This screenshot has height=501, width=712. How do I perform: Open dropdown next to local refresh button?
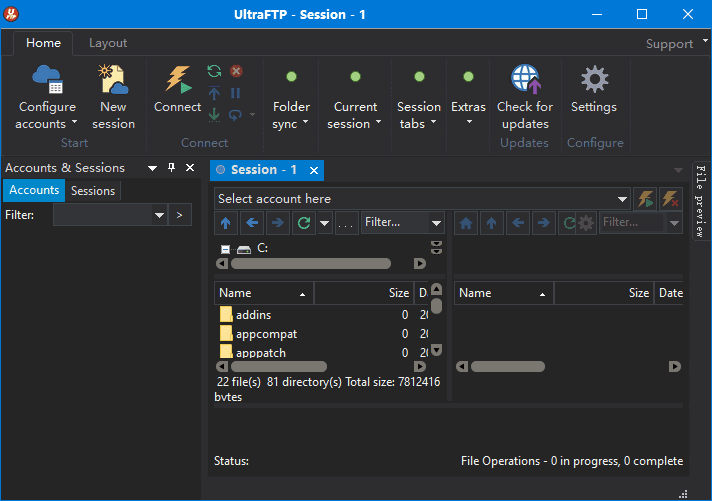(x=324, y=223)
